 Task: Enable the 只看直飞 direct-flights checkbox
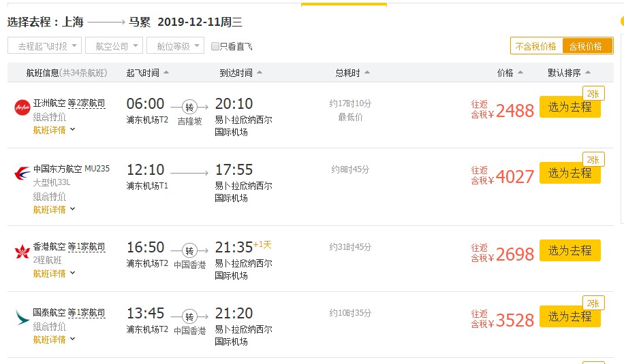215,46
